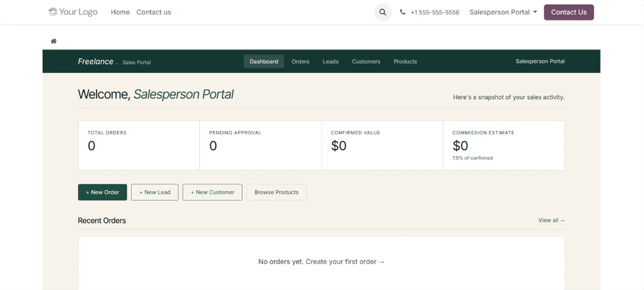Switch to the Customers tab
The width and height of the screenshot is (644, 290).
pyautogui.click(x=366, y=62)
